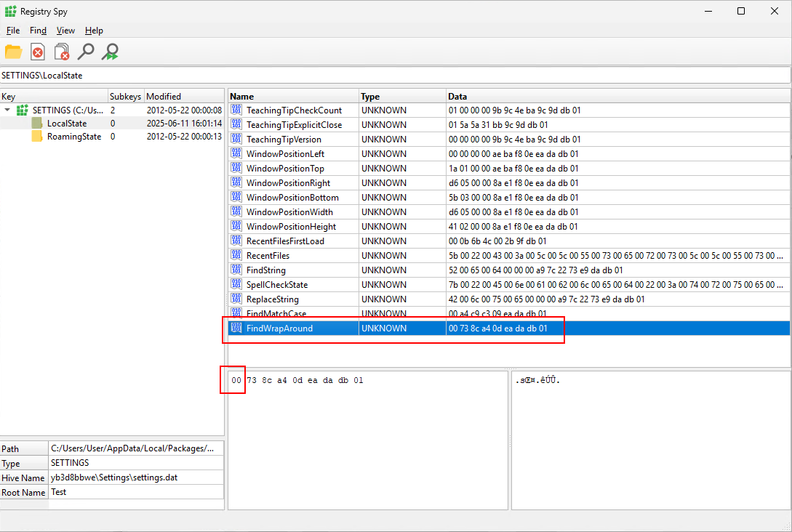This screenshot has width=792, height=532.
Task: Click the binary icon of WindowPositionWidth
Action: (x=236, y=211)
